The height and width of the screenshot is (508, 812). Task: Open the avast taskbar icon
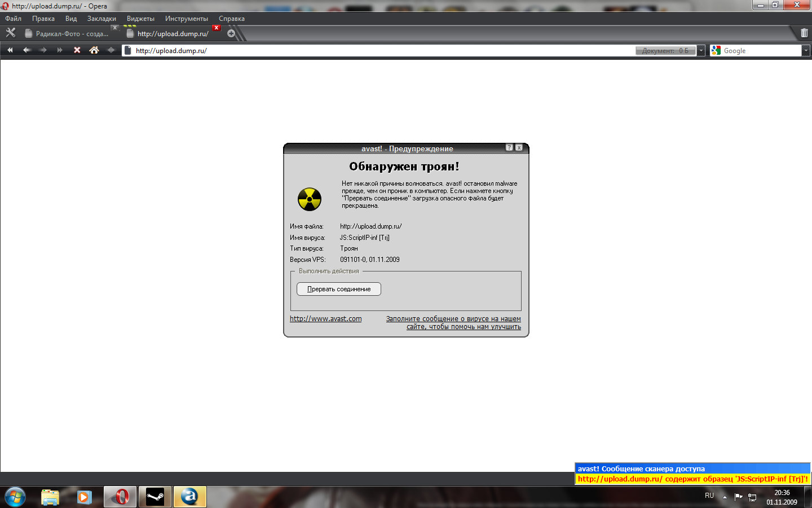coord(190,497)
